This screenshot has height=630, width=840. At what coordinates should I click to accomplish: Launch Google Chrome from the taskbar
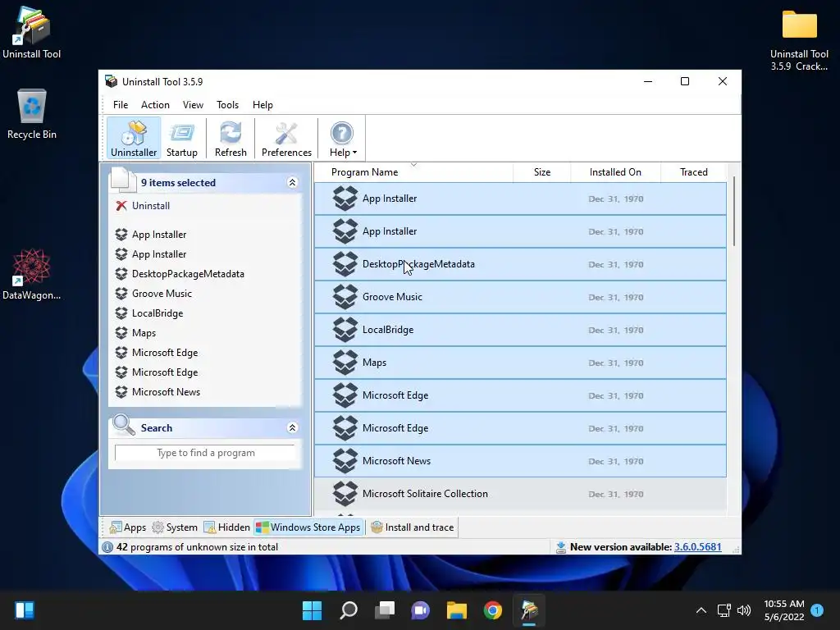pos(492,610)
